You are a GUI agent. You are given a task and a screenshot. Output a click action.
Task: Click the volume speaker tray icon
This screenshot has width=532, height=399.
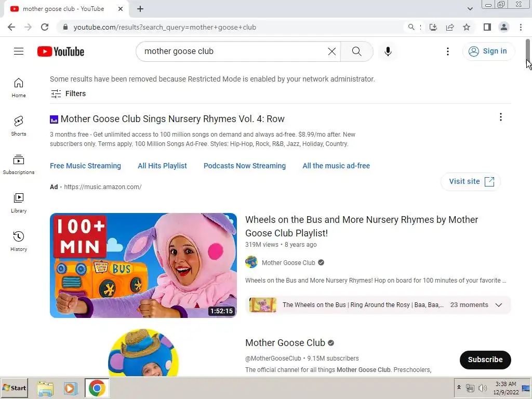[x=482, y=388]
